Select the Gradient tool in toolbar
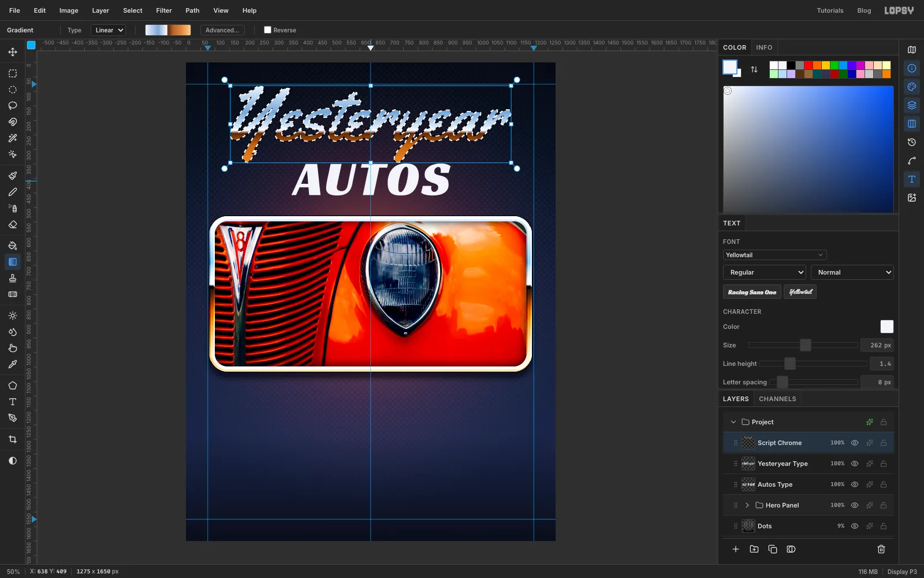The height and width of the screenshot is (578, 924). coord(13,262)
